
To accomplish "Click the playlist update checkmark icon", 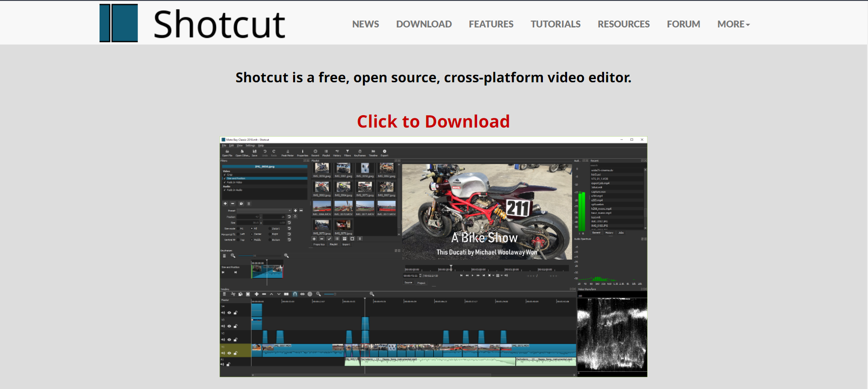I will point(329,239).
